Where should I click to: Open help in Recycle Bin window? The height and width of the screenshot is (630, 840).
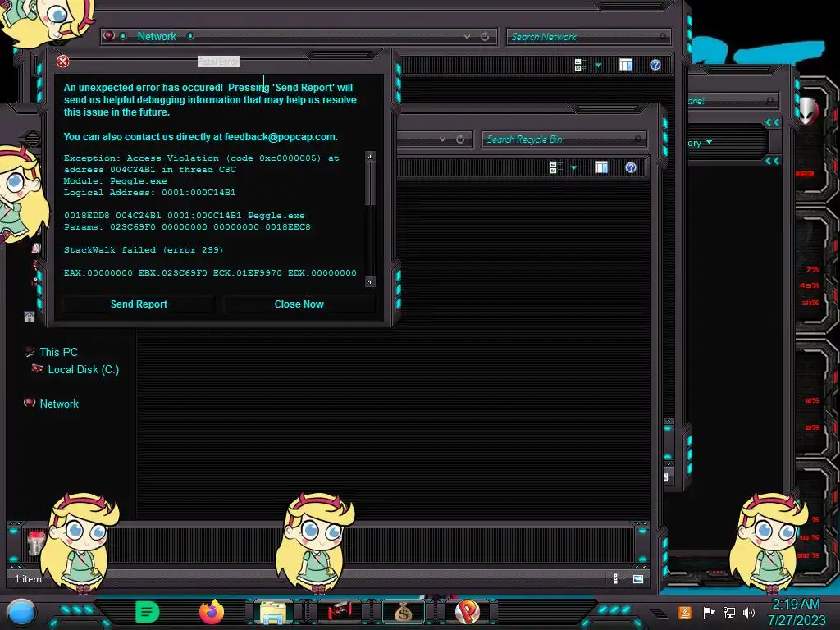pyautogui.click(x=631, y=167)
